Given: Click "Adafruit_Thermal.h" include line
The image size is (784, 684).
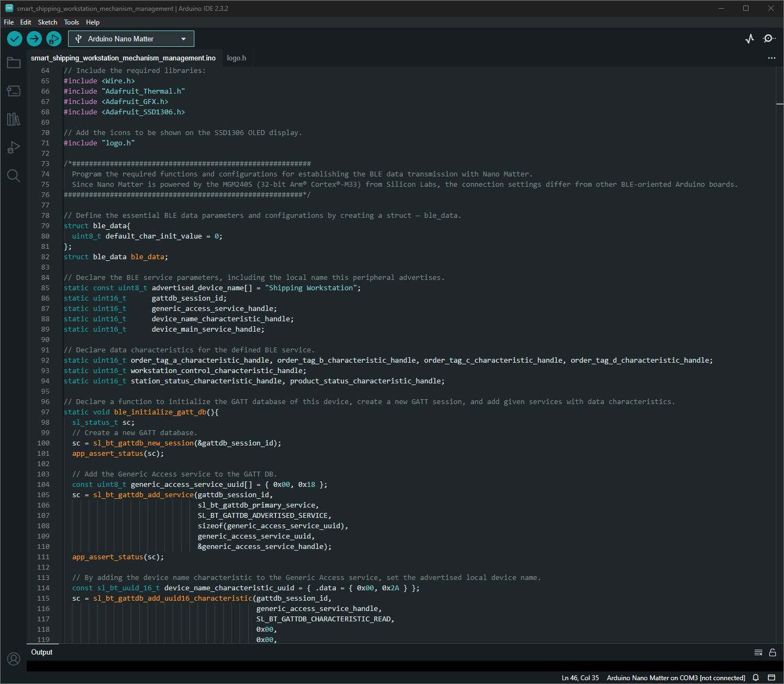Looking at the screenshot, I should click(124, 91).
